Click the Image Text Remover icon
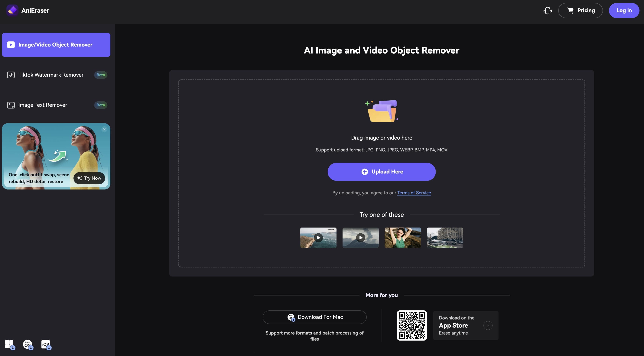Image resolution: width=644 pixels, height=356 pixels. (11, 105)
